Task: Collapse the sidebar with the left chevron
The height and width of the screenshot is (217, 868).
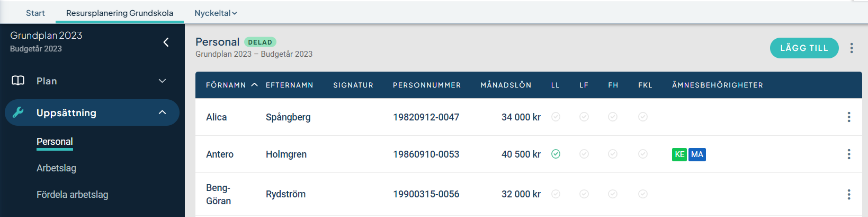Action: click(x=166, y=42)
